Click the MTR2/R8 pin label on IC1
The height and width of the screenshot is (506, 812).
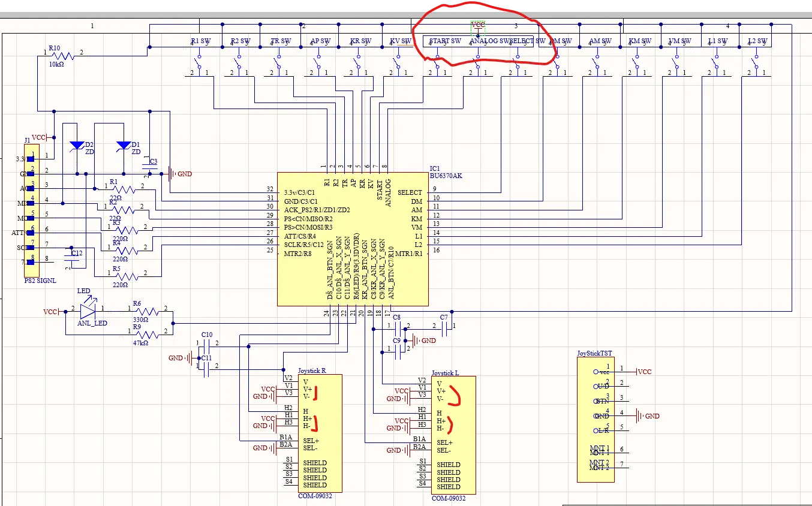pyautogui.click(x=297, y=254)
